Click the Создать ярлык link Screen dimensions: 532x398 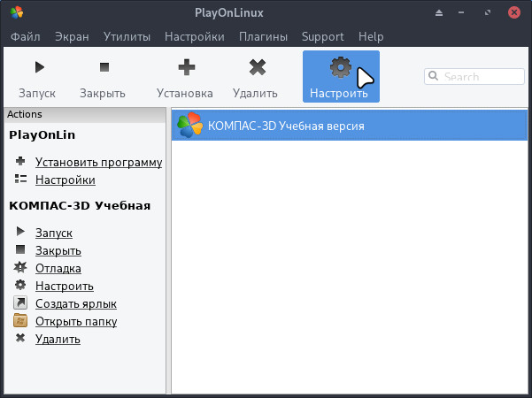pyautogui.click(x=76, y=303)
